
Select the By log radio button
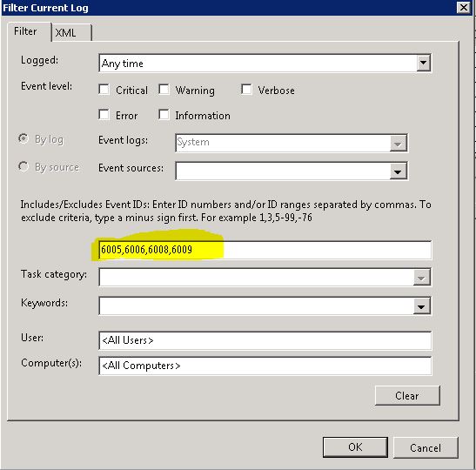coord(23,139)
